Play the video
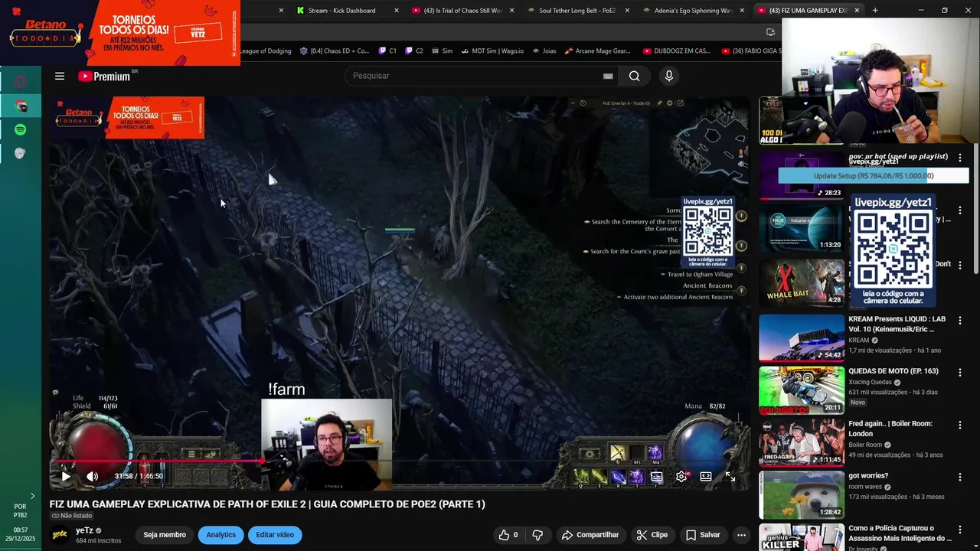Screen dimensions: 980x551 pyautogui.click(x=66, y=476)
